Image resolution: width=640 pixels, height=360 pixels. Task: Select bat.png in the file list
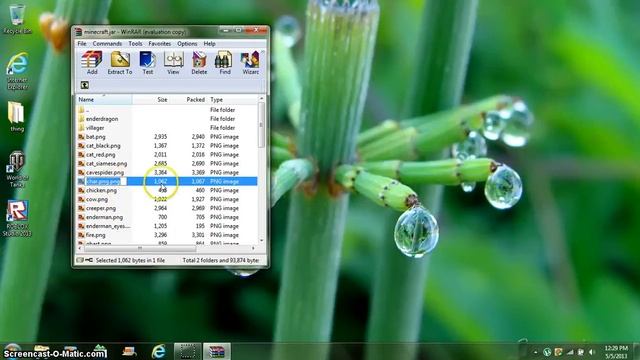tap(167, 137)
